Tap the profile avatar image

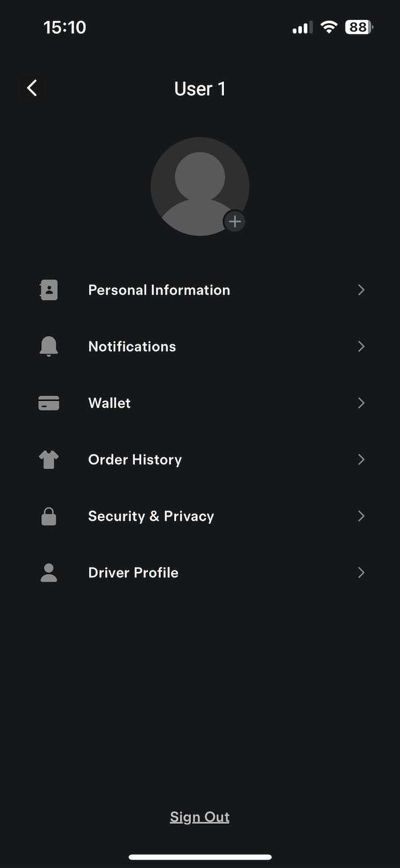point(199,186)
